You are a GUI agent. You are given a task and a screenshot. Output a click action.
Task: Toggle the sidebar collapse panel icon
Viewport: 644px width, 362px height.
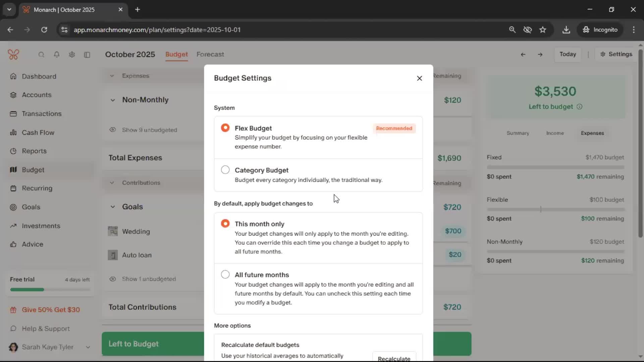(x=87, y=55)
